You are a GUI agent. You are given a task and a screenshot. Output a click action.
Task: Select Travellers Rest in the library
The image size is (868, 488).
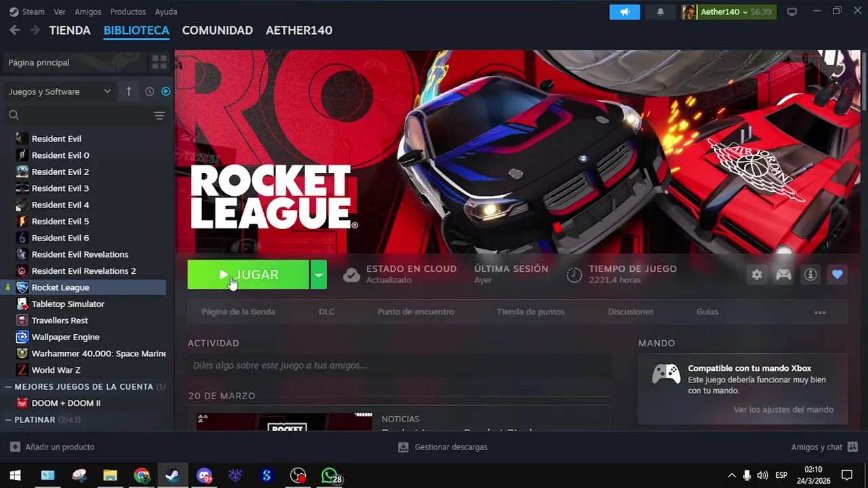point(60,321)
